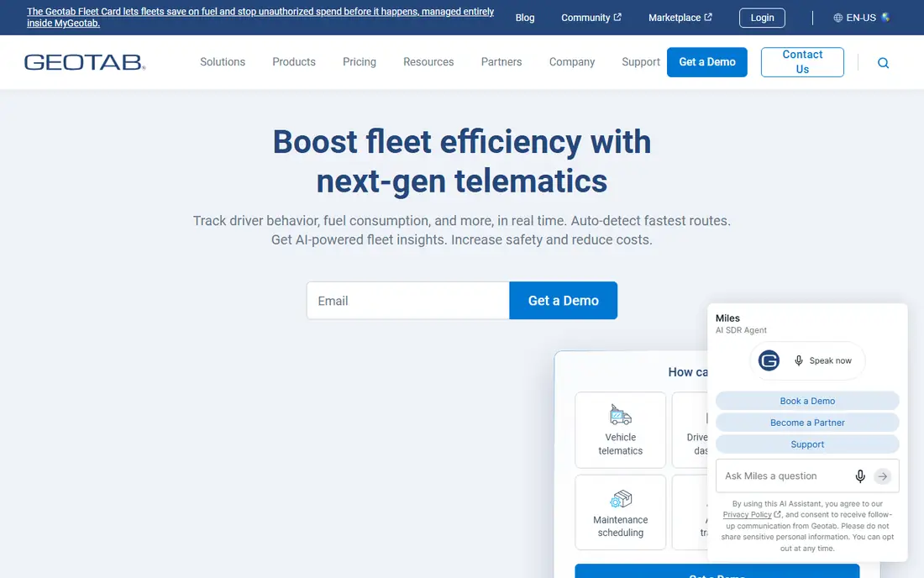
Task: Focus the Email input field
Action: tap(407, 301)
